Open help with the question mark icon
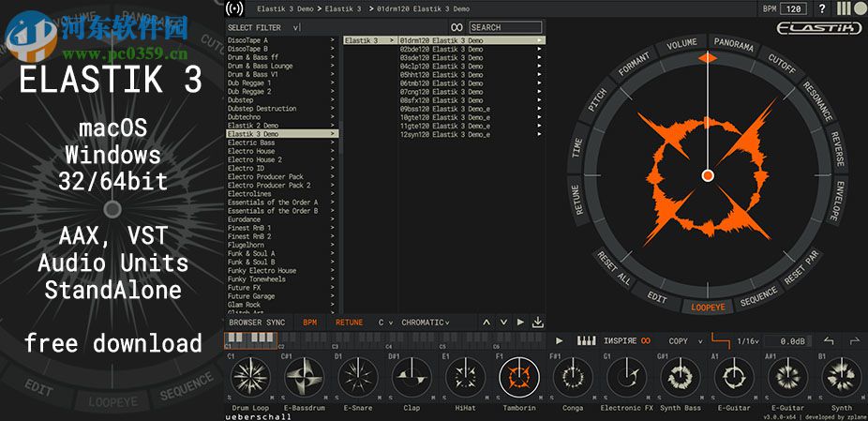Viewport: 868px width, 421px height. (x=822, y=8)
